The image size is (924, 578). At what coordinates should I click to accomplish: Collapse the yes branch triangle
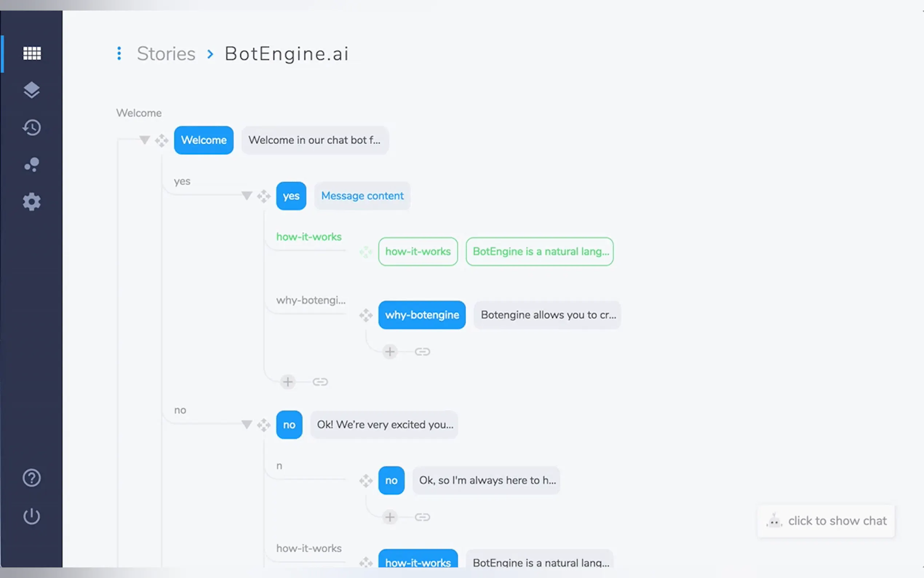coord(247,196)
